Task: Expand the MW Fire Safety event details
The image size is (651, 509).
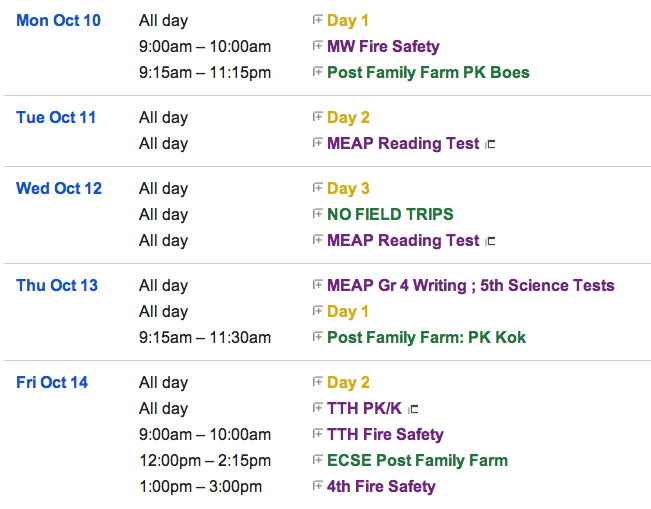Action: click(x=317, y=45)
